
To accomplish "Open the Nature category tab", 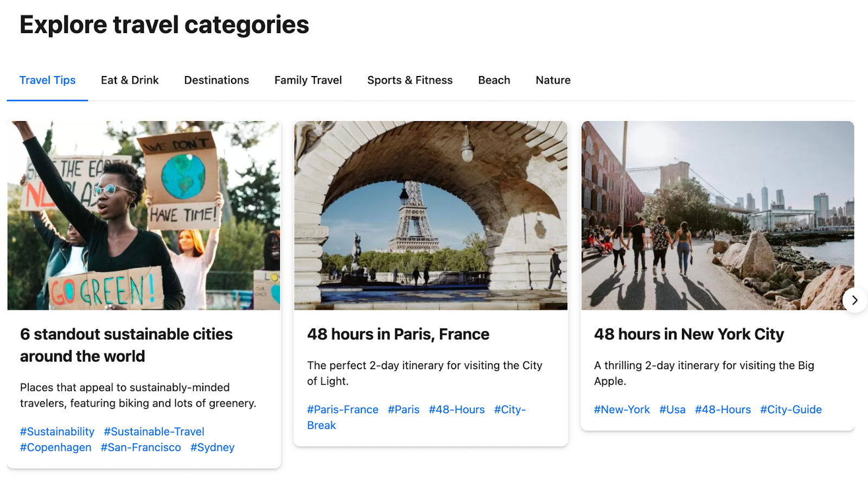I will point(553,80).
